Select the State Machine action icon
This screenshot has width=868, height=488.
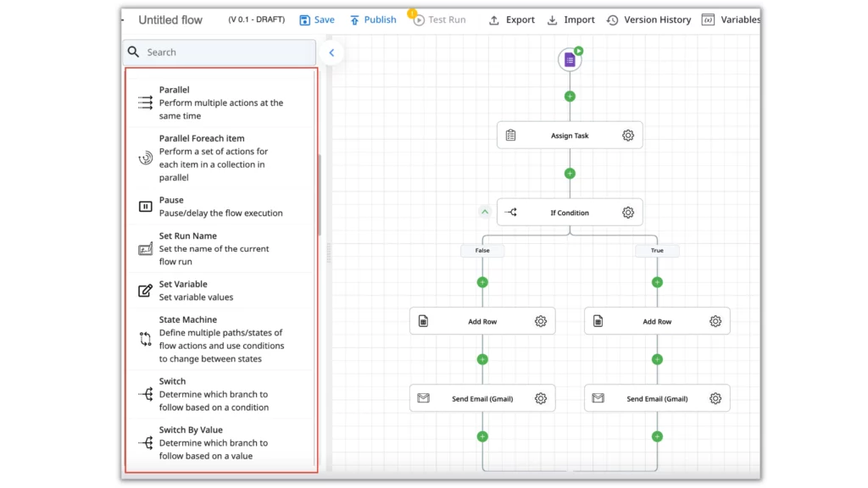tap(145, 339)
